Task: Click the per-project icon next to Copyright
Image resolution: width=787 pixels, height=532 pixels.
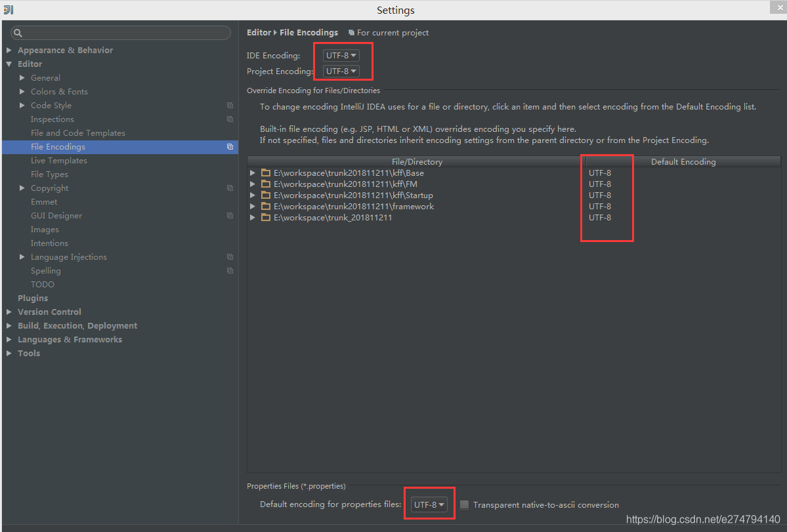Action: [230, 188]
